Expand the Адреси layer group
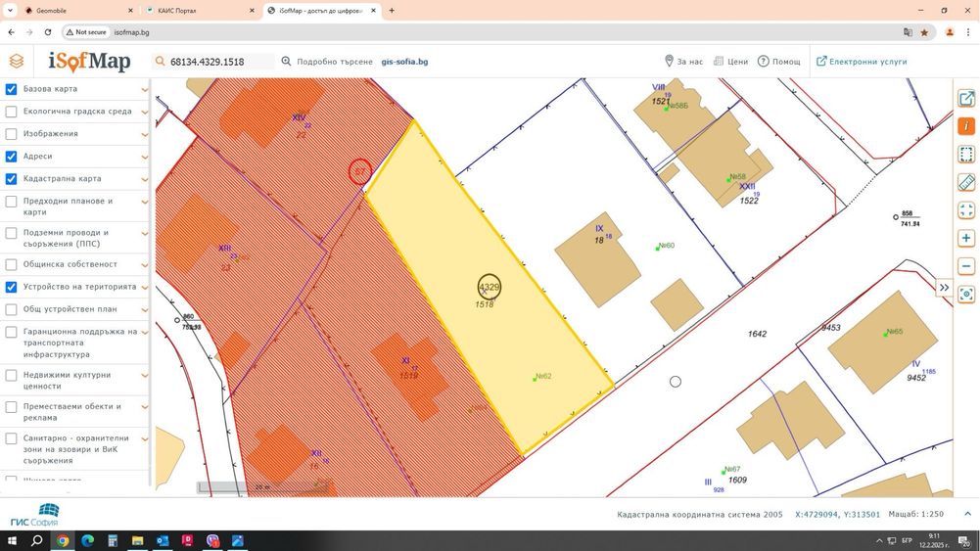This screenshot has width=980, height=551. point(145,157)
